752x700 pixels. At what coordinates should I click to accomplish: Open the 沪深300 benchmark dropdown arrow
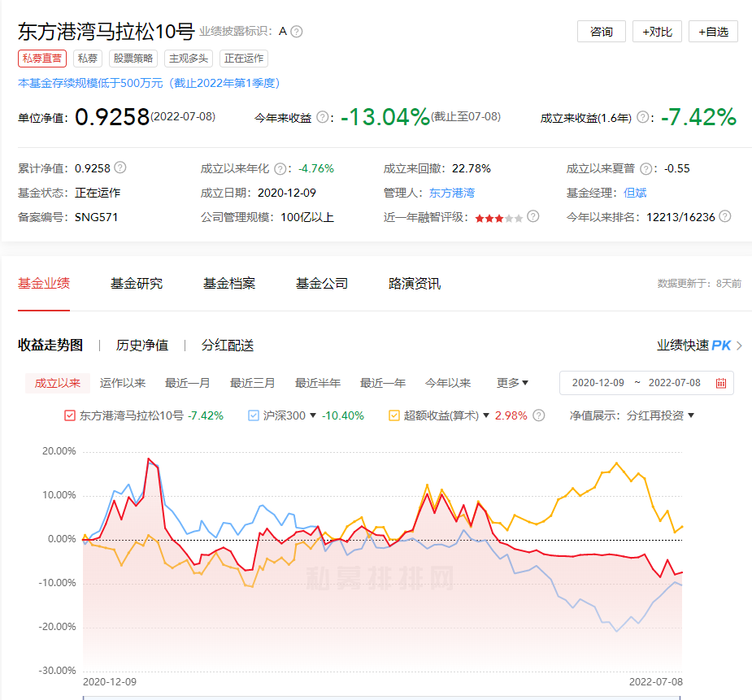(313, 415)
